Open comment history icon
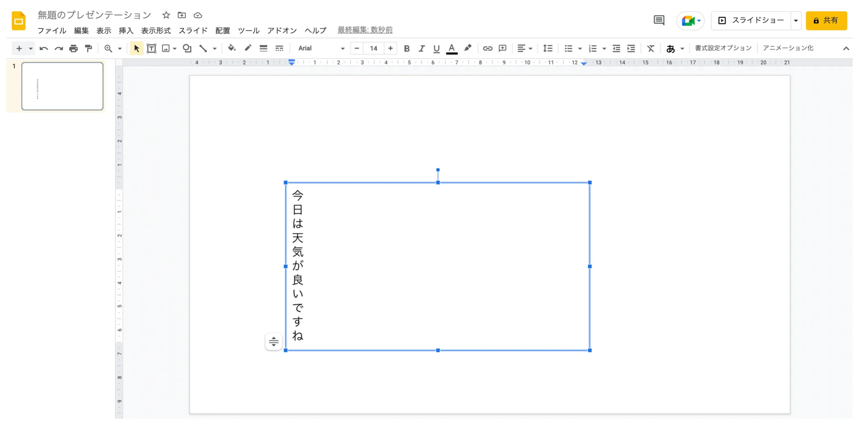This screenshot has width=868, height=426. (659, 20)
